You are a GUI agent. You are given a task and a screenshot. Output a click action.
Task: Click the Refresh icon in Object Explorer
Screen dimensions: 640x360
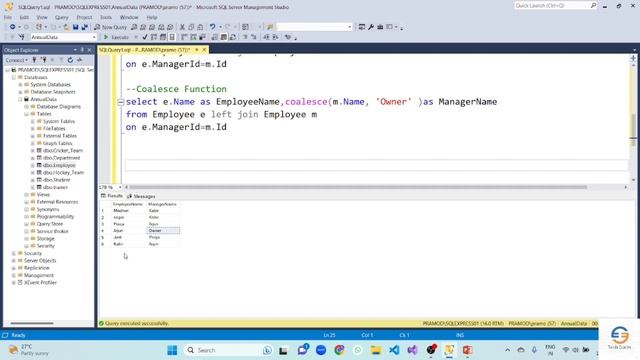tap(70, 60)
